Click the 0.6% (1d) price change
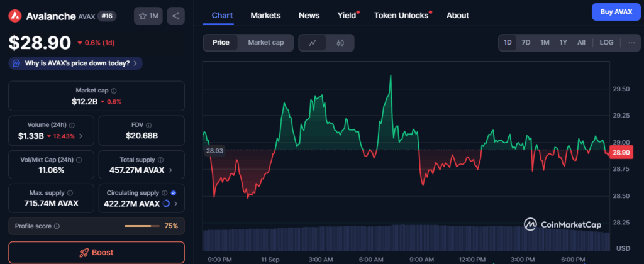The height and width of the screenshot is (264, 644). pyautogui.click(x=96, y=43)
